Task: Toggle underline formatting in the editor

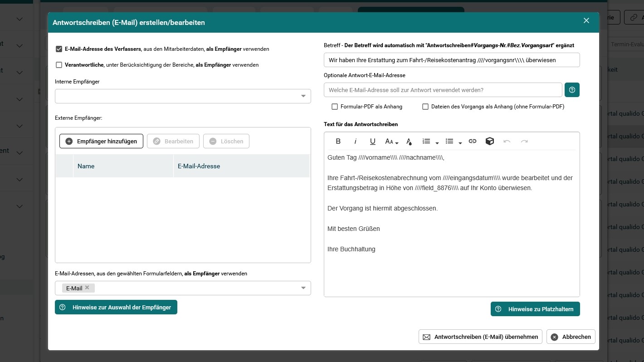Action: coord(373,141)
